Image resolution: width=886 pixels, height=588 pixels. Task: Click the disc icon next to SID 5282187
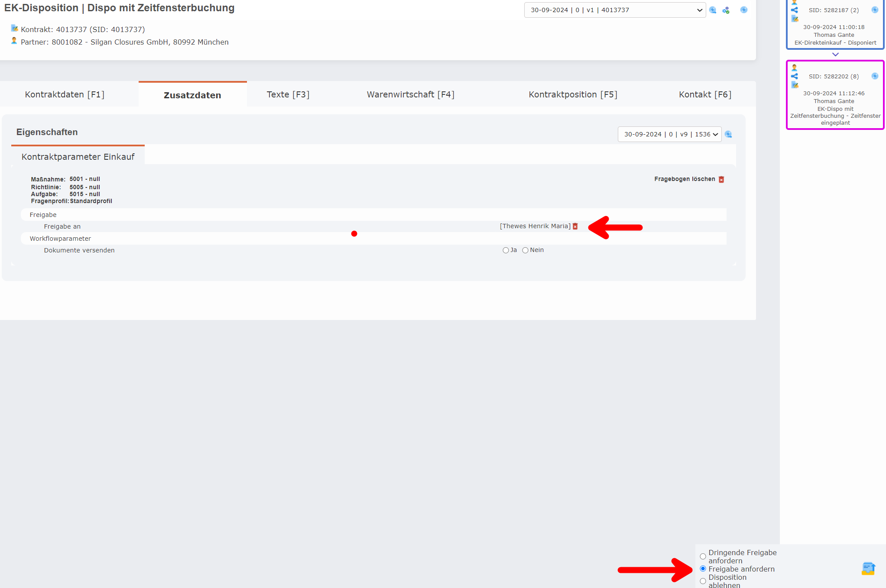(x=875, y=10)
